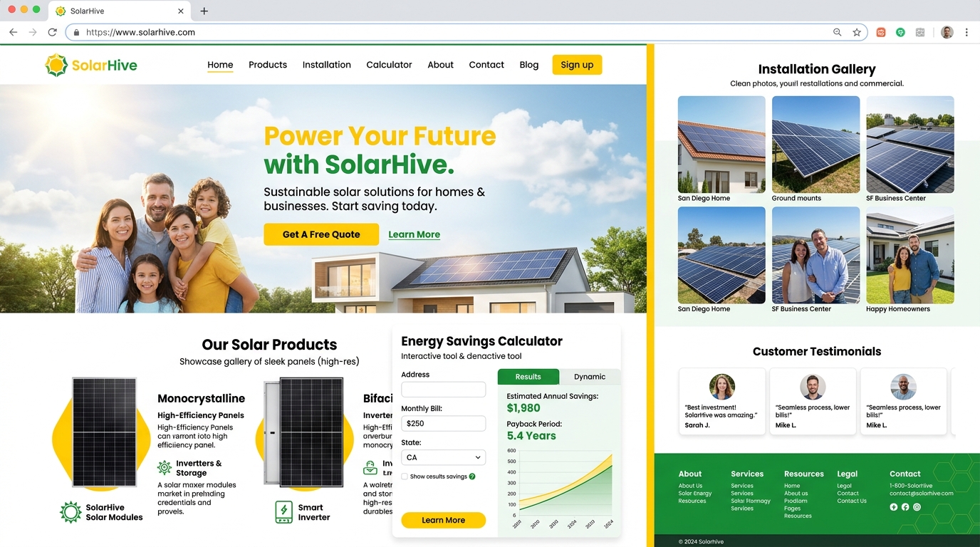The height and width of the screenshot is (547, 980).
Task: Go back with the browser back arrow
Action: 13,32
